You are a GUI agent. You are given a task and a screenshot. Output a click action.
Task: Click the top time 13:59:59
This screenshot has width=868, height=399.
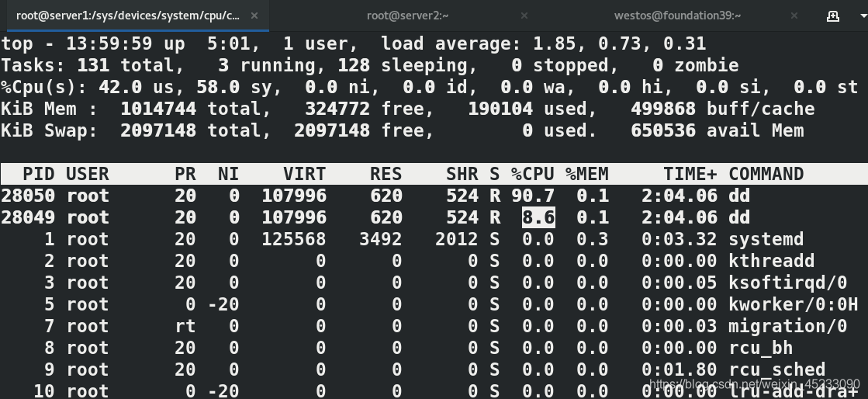109,43
